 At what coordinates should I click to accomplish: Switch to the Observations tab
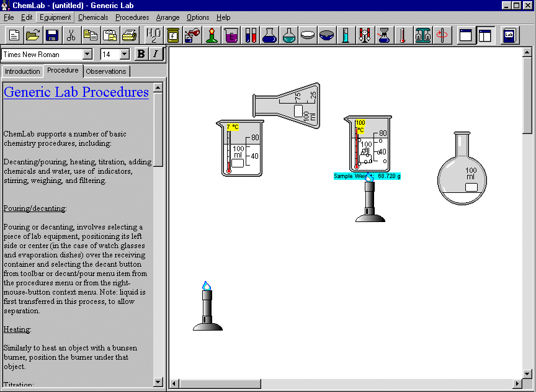tap(106, 71)
